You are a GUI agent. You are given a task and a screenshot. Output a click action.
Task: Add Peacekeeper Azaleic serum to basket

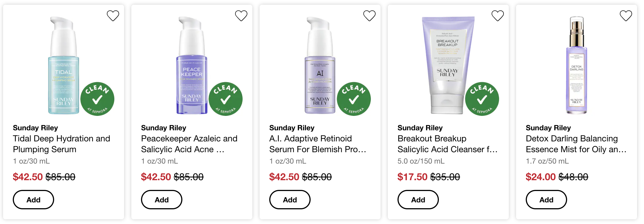click(162, 200)
